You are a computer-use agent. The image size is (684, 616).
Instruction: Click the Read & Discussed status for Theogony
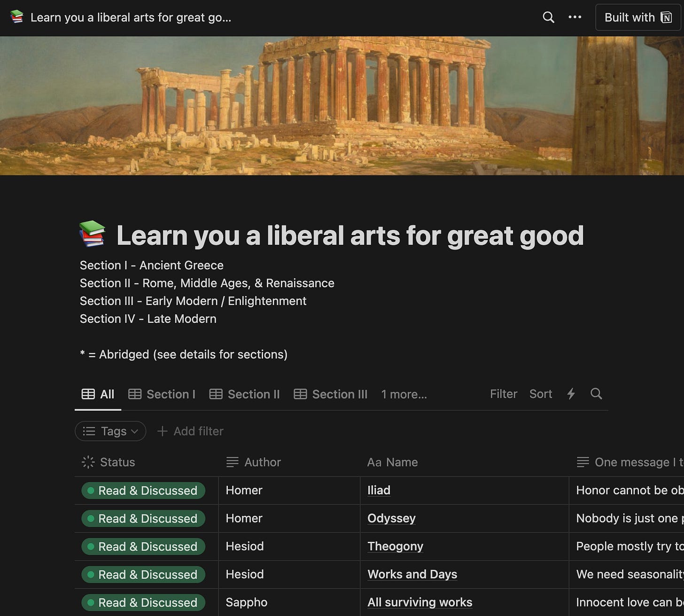tap(143, 546)
